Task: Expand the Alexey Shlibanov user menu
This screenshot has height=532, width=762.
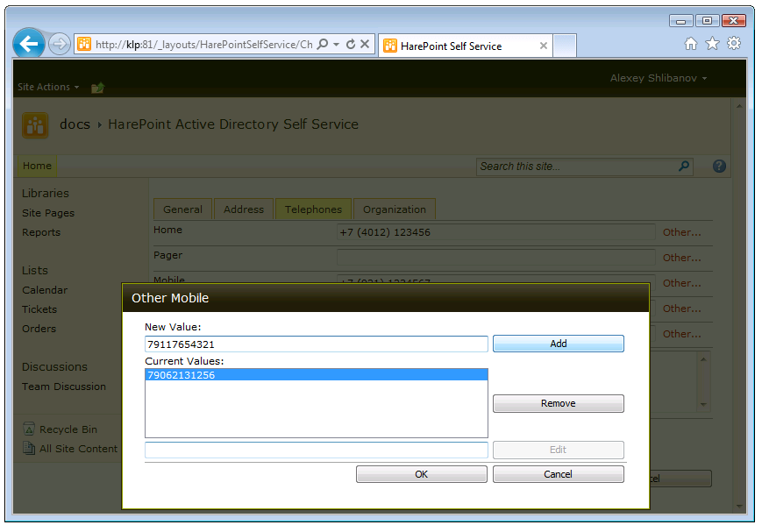Action: (659, 78)
